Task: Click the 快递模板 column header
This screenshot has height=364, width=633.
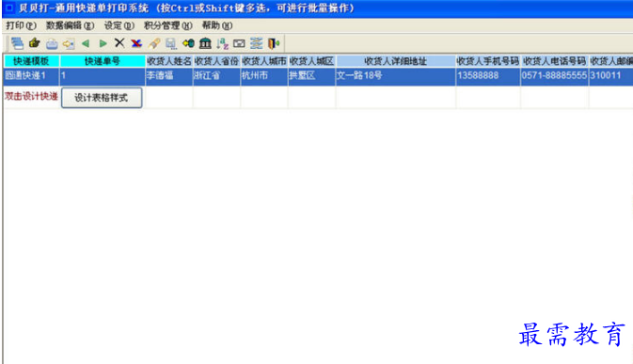Action: [31, 61]
